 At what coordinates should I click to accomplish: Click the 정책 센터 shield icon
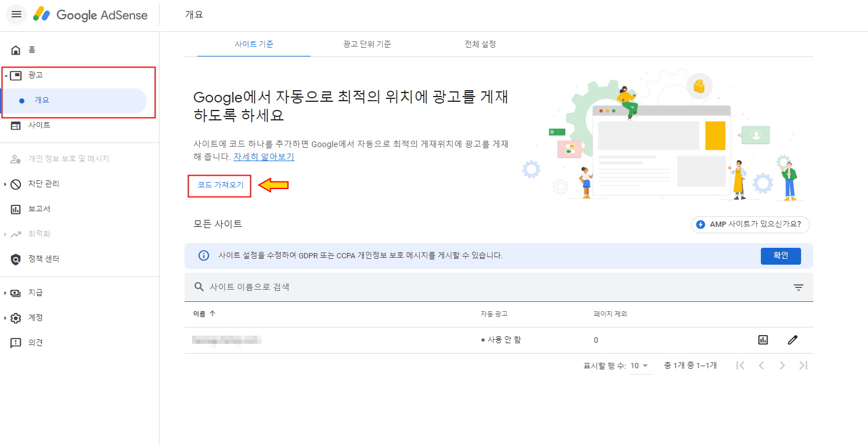pyautogui.click(x=16, y=259)
